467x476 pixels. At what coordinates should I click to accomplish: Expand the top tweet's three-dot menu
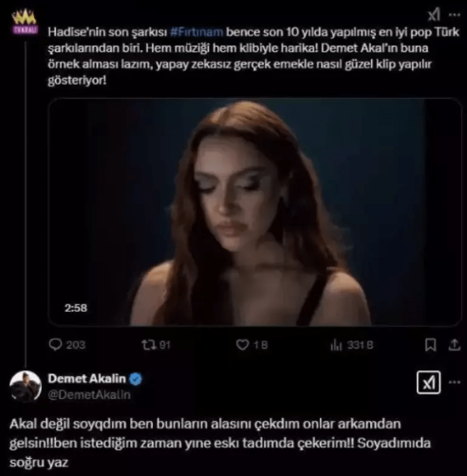point(454,14)
